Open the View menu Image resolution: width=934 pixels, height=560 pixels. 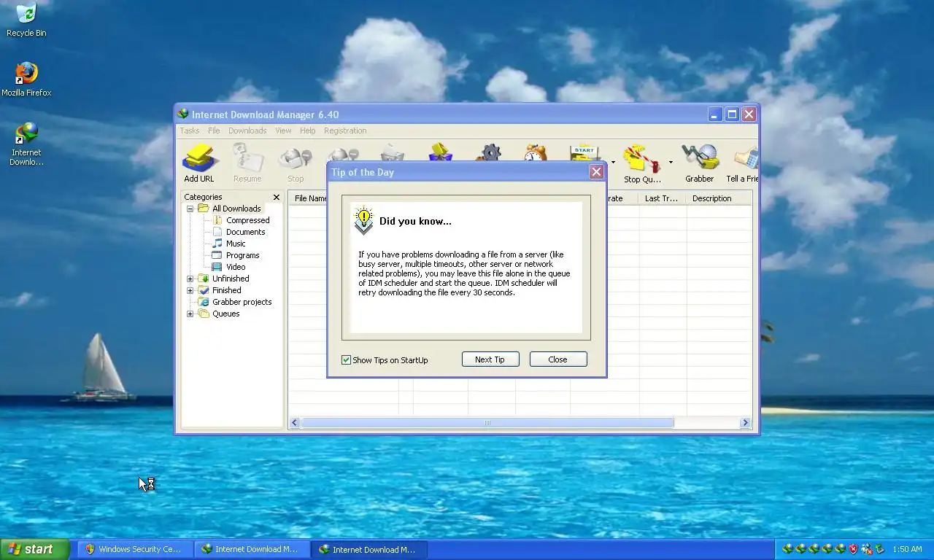click(x=283, y=131)
